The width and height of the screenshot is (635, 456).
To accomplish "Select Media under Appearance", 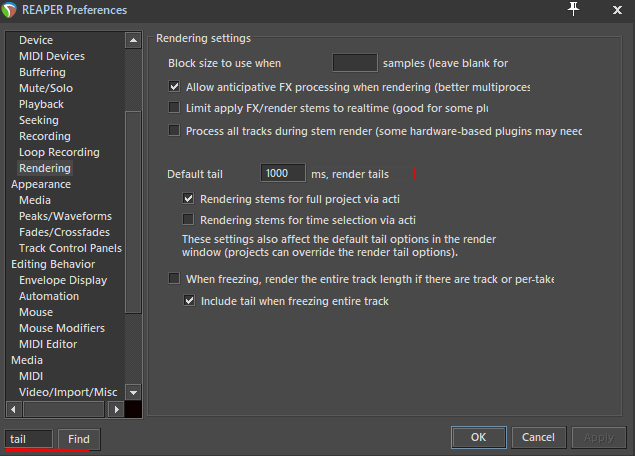I will (35, 200).
